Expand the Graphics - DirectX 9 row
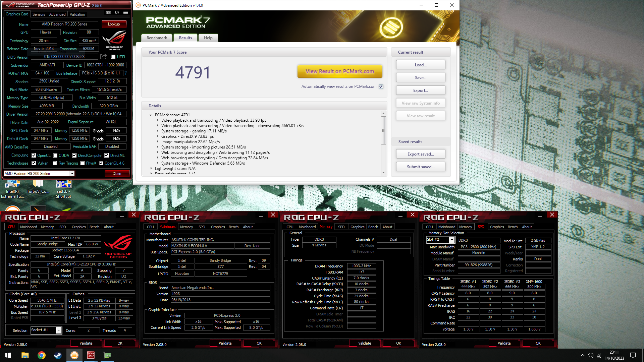Viewport: 644px width, 362px height. tap(157, 136)
